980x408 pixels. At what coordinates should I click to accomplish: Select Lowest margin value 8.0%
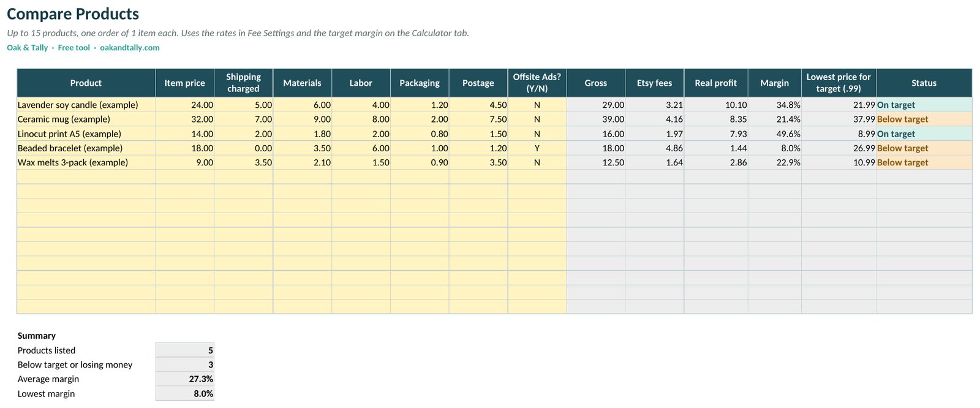[x=184, y=393]
